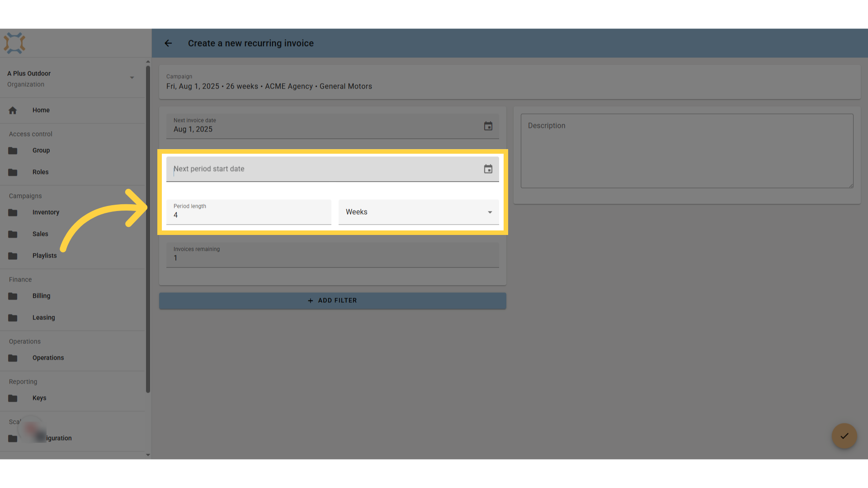Click the Description text area
This screenshot has width=868, height=488.
click(x=687, y=151)
